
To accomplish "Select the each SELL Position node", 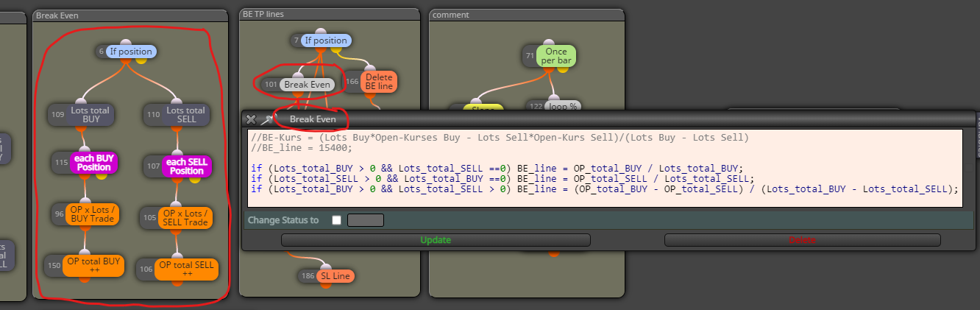I will coord(176,166).
